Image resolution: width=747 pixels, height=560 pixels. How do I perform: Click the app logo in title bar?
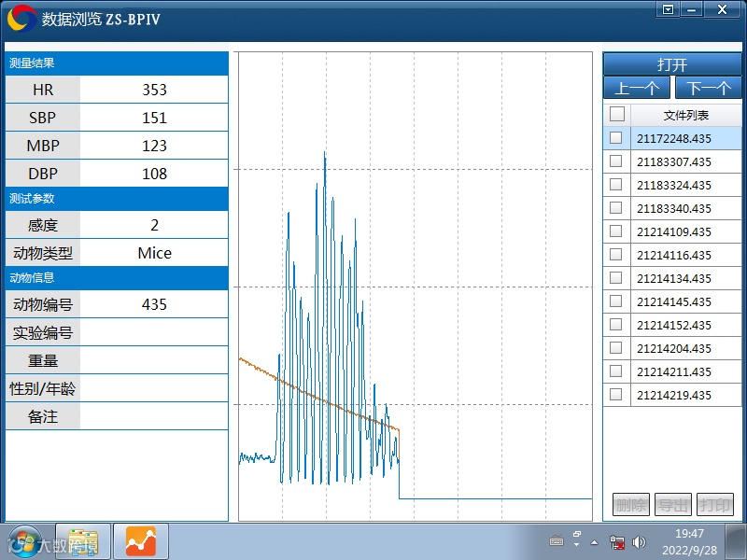pos(21,19)
